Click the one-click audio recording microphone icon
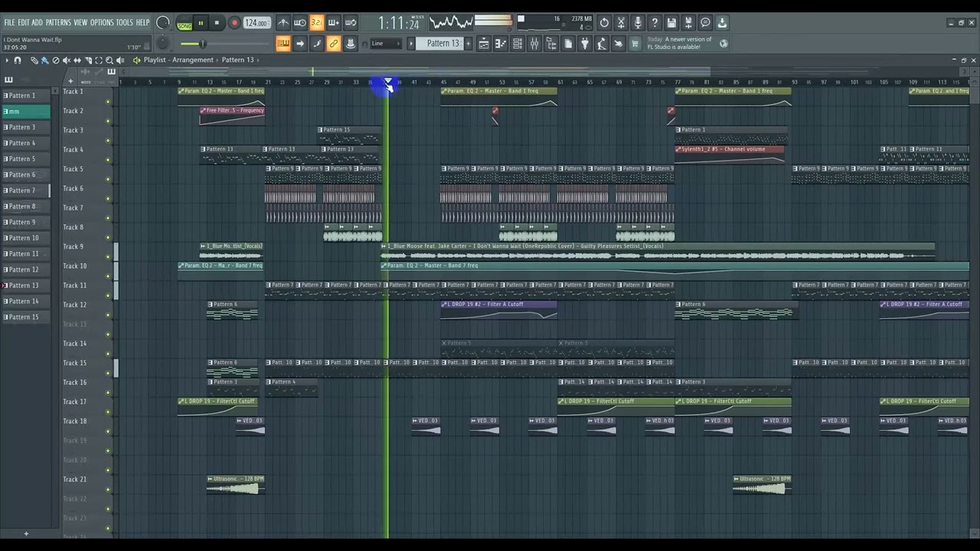 (x=638, y=23)
